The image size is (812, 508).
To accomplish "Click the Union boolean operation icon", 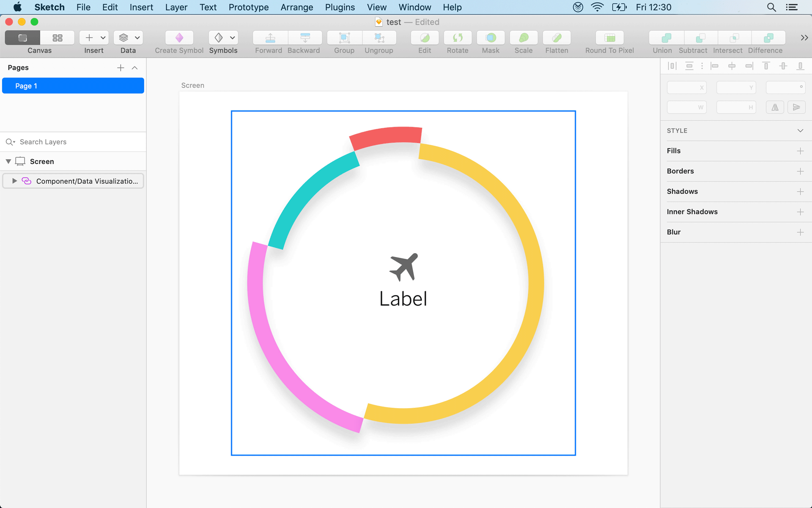I will point(666,38).
